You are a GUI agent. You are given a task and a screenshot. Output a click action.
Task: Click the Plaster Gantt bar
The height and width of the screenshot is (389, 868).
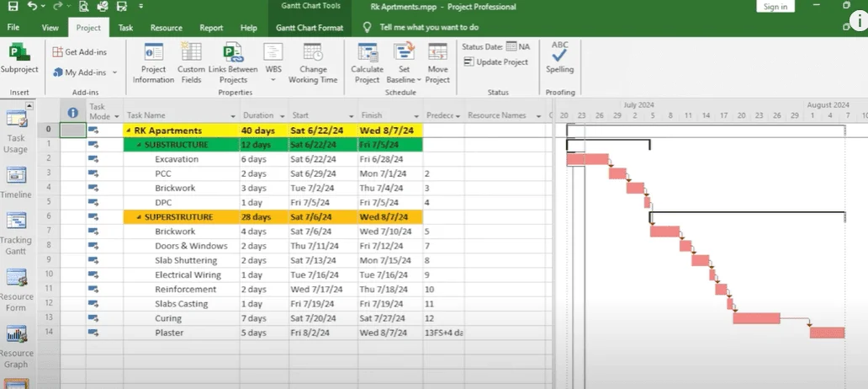point(827,333)
